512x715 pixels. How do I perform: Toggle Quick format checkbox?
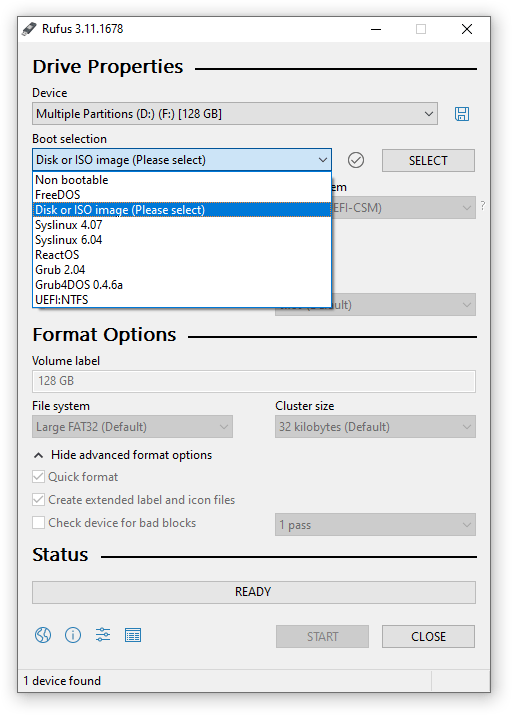click(38, 477)
